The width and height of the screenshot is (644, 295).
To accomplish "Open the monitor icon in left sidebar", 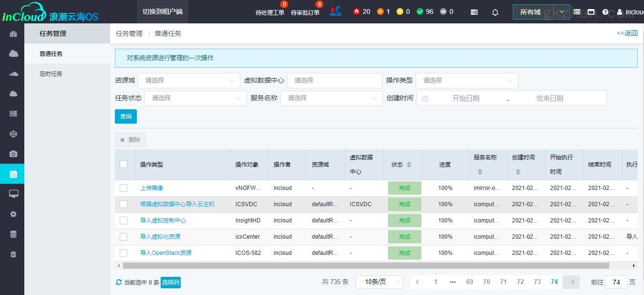I will (13, 194).
